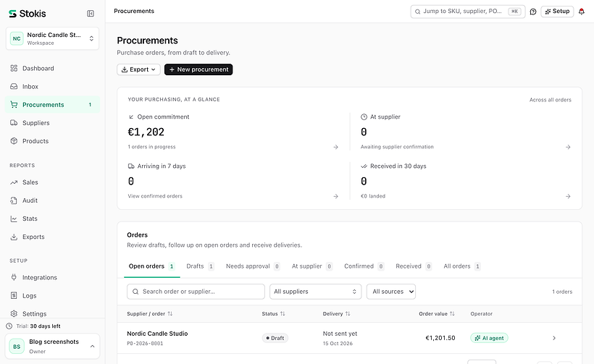
Task: Open Integrations setup
Action: 52,278
